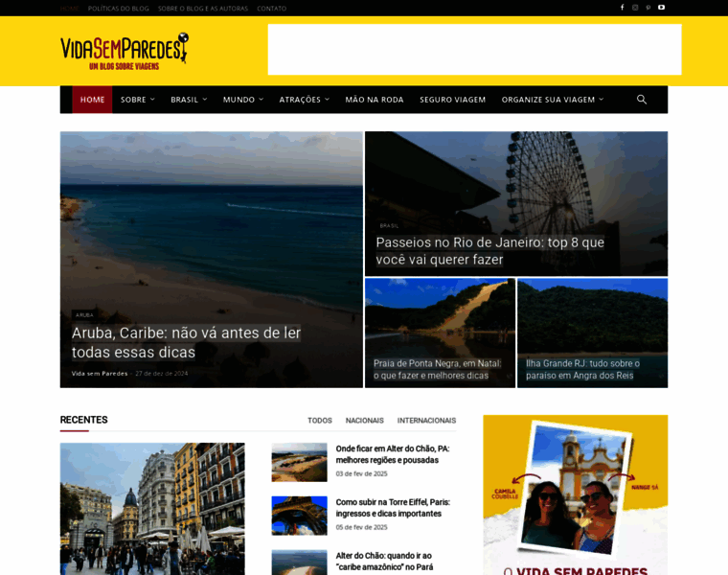Click the Alter do Chão aerial thumbnail
728x575 pixels.
[299, 563]
